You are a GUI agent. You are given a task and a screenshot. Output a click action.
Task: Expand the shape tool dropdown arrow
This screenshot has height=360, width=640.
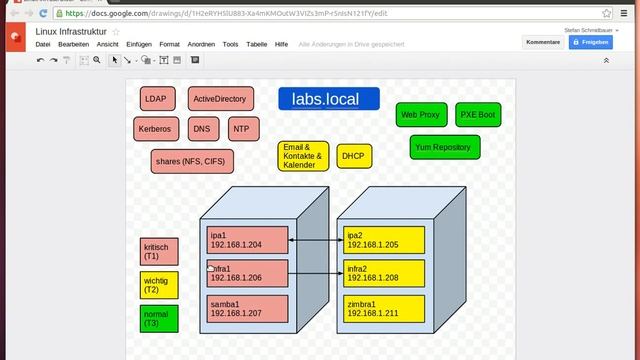tap(154, 61)
